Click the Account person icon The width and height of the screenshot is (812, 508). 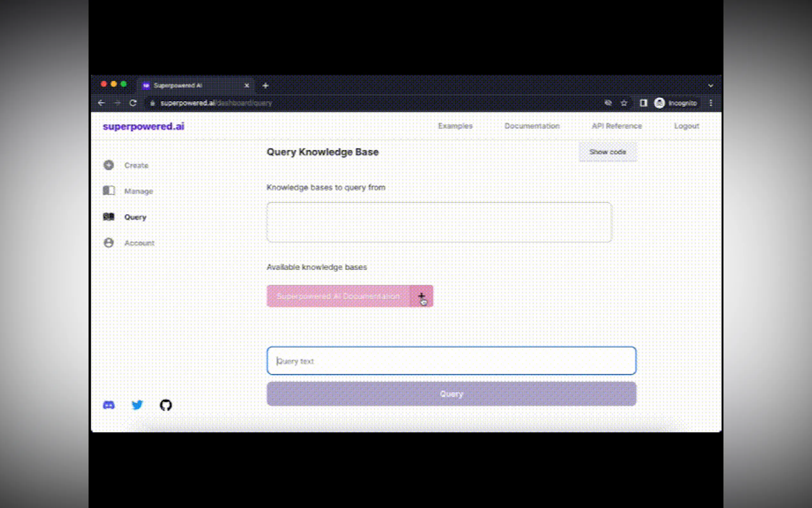[108, 242]
